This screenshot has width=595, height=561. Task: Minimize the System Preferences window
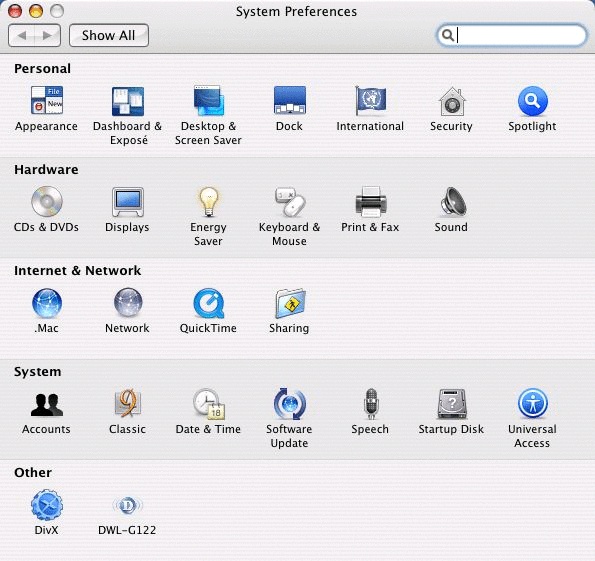[36, 11]
